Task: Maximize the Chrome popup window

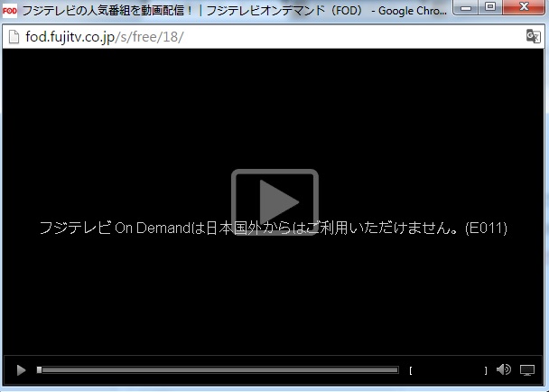Action: (490, 7)
